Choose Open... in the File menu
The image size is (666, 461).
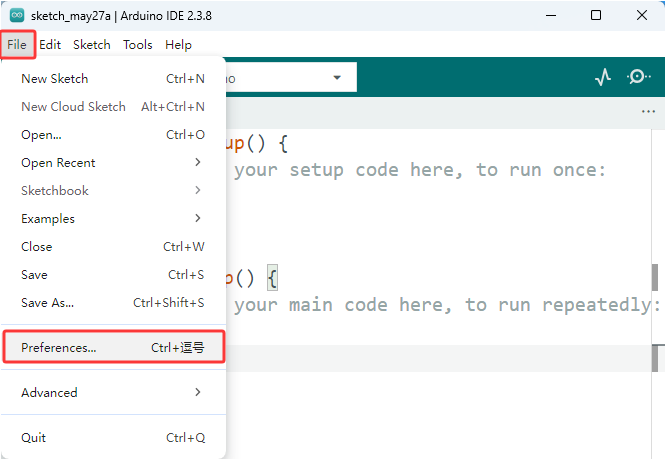coord(113,135)
